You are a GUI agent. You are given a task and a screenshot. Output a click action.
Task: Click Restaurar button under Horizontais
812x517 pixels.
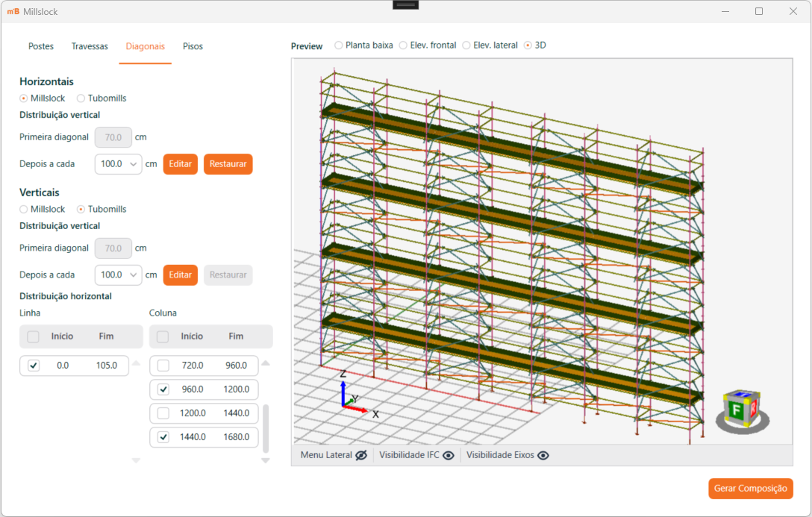pos(228,164)
